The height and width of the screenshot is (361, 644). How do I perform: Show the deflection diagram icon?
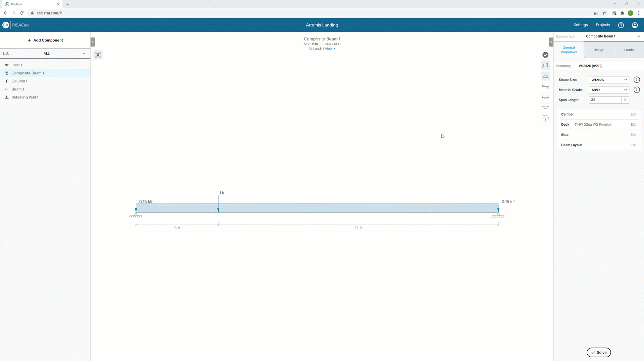point(545,108)
